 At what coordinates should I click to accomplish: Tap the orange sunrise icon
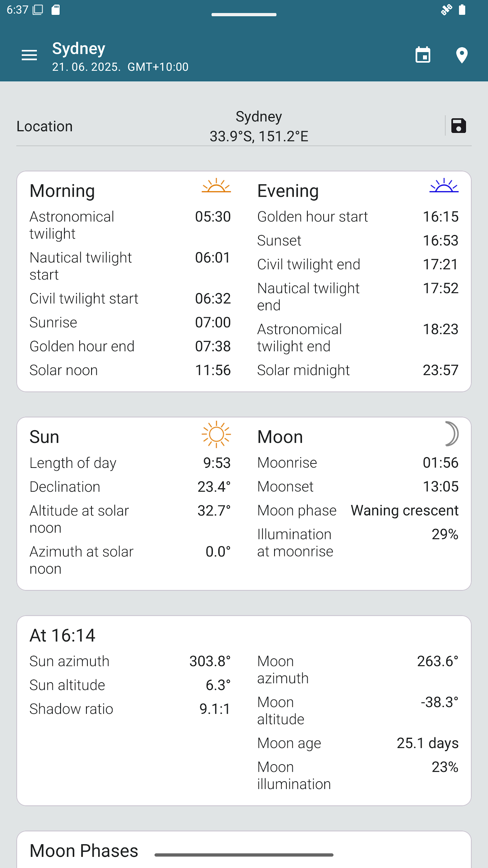(x=216, y=186)
